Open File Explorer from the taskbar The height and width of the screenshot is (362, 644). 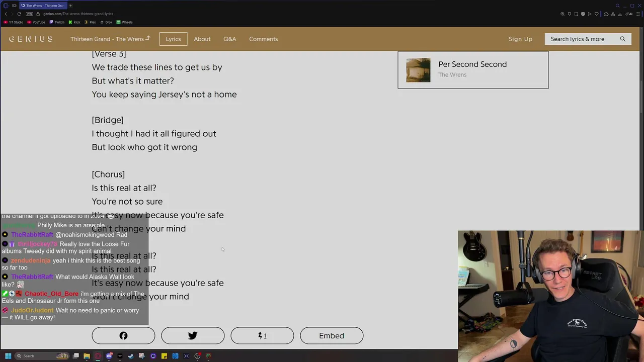(87, 356)
